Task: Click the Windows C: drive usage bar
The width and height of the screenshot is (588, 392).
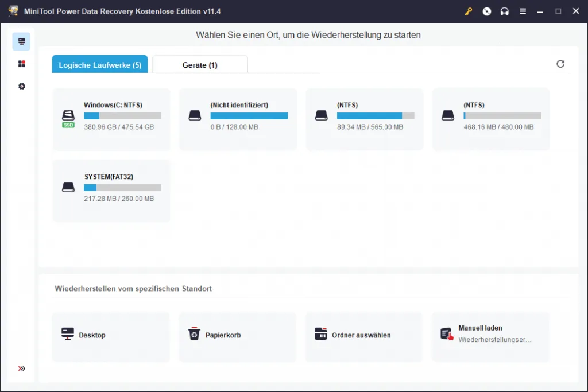Action: point(122,116)
